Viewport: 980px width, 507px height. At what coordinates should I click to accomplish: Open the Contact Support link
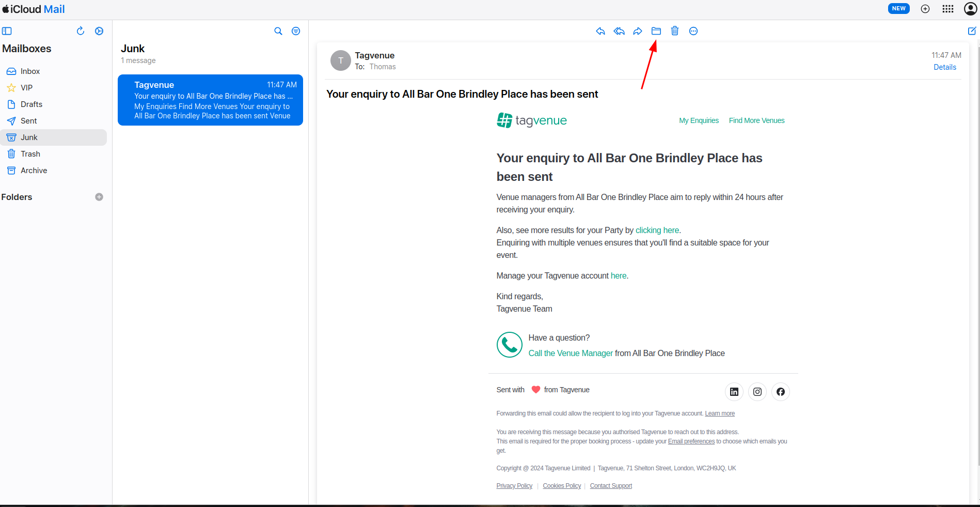611,486
